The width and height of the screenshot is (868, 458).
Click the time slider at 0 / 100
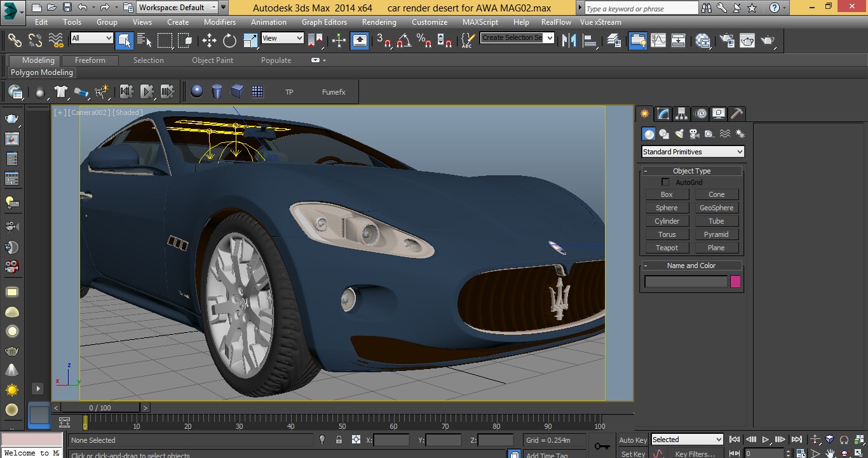coord(100,408)
